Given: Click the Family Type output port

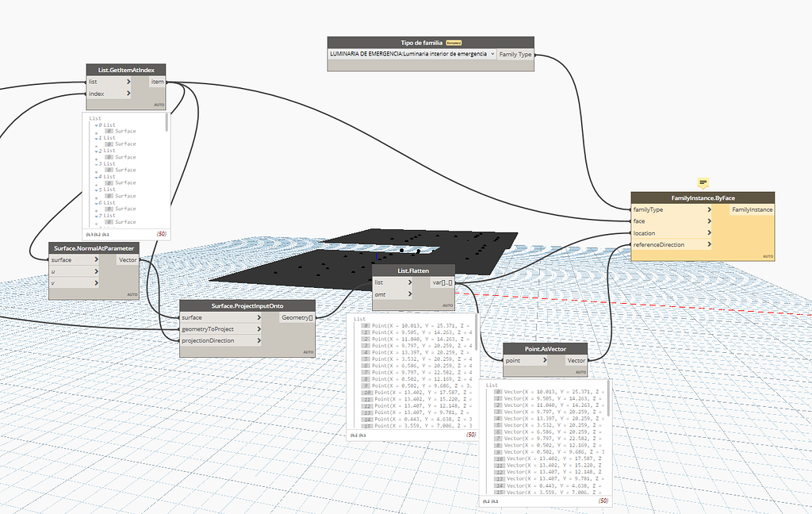Looking at the screenshot, I should click(x=515, y=54).
